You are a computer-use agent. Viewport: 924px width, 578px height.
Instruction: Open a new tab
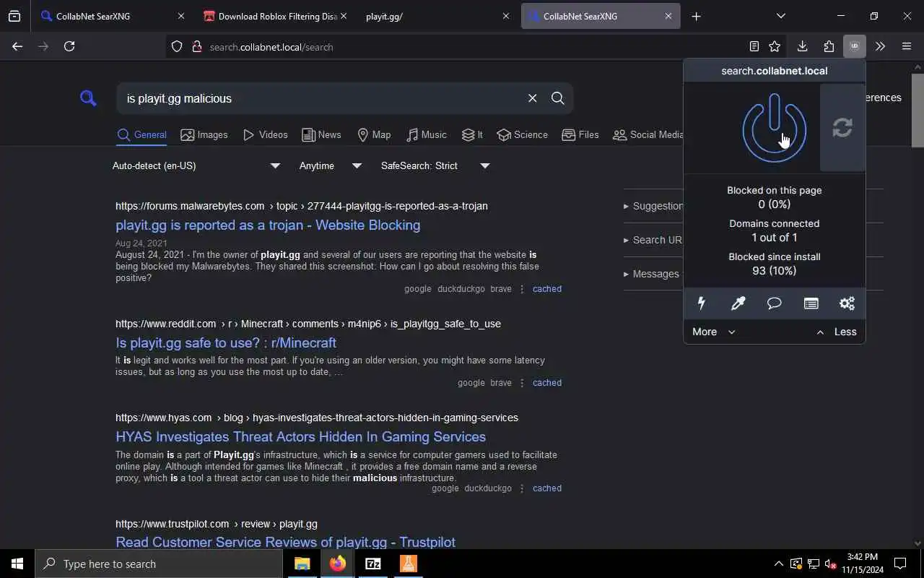pyautogui.click(x=696, y=16)
